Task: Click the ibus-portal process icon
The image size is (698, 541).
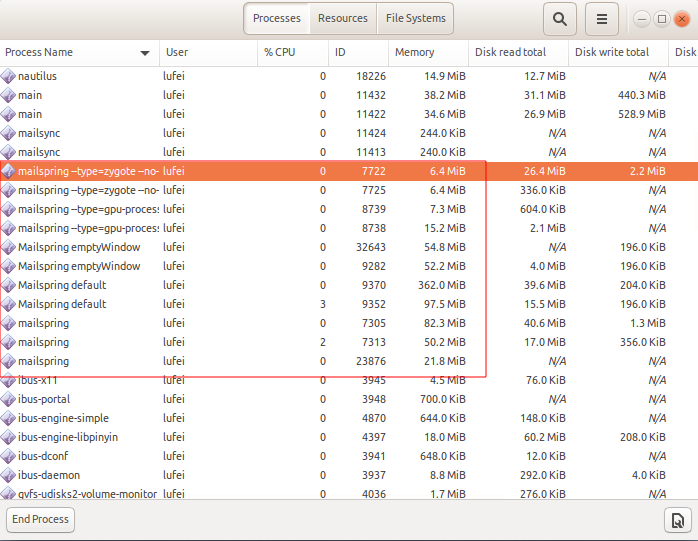Action: click(8, 399)
